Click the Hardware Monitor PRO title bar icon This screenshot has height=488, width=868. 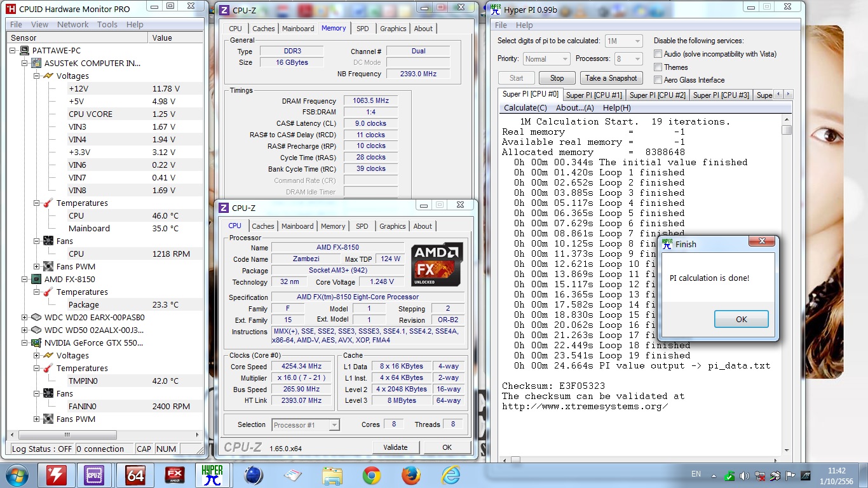click(10, 9)
